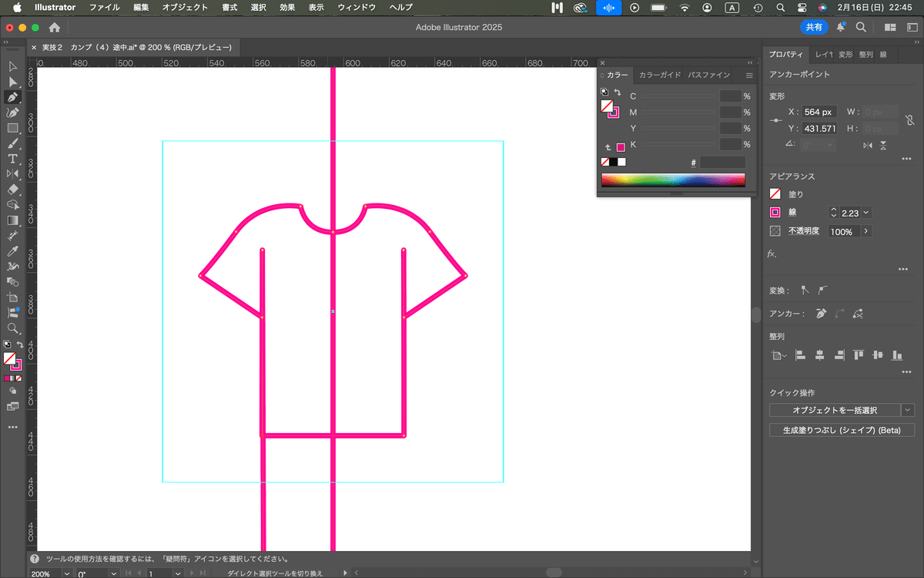The image size is (924, 578).
Task: Toggle the constrain width and height link
Action: (909, 120)
